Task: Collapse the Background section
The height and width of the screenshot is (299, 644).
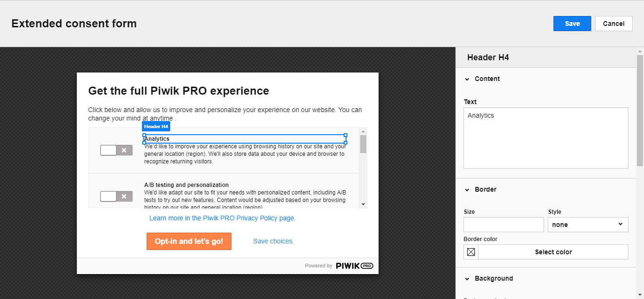Action: (467, 279)
